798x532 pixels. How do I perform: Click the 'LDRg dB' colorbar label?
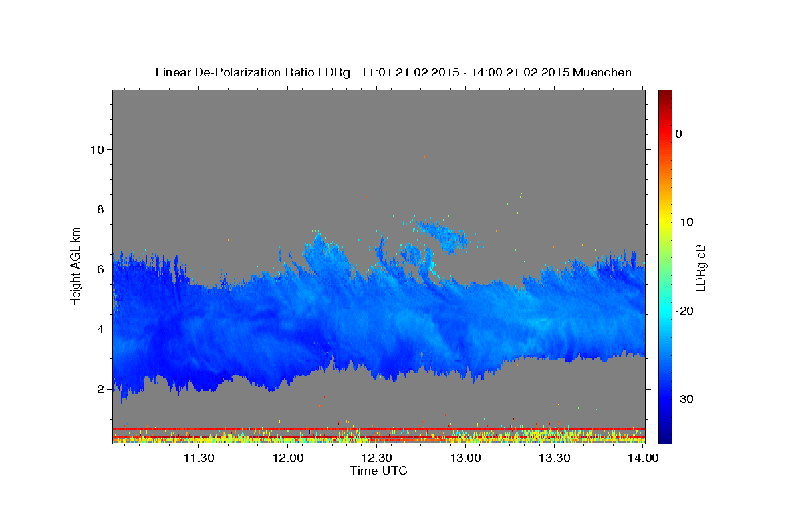point(700,267)
